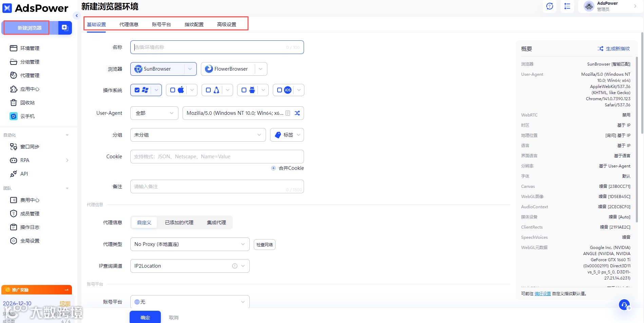Check the iOS operating system checkbox
This screenshot has height=323, width=644.
(280, 90)
